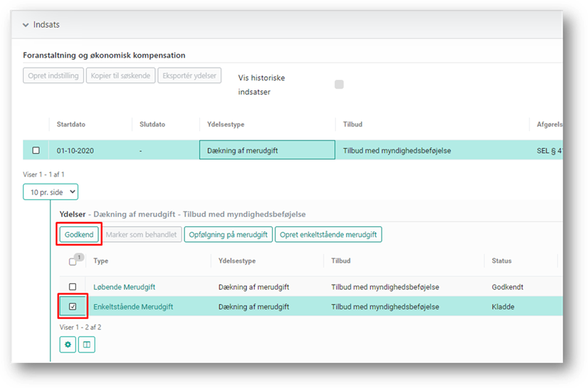
Task: Click the Eksportér ydelser button
Action: tap(189, 75)
